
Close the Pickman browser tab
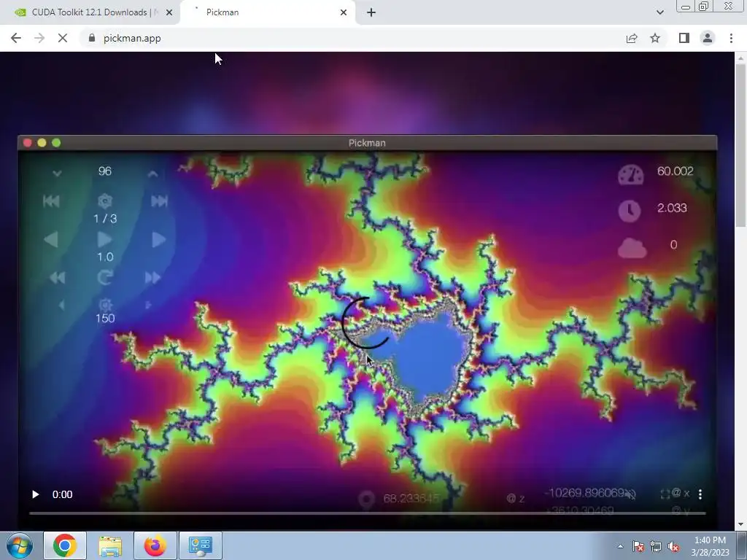344,12
